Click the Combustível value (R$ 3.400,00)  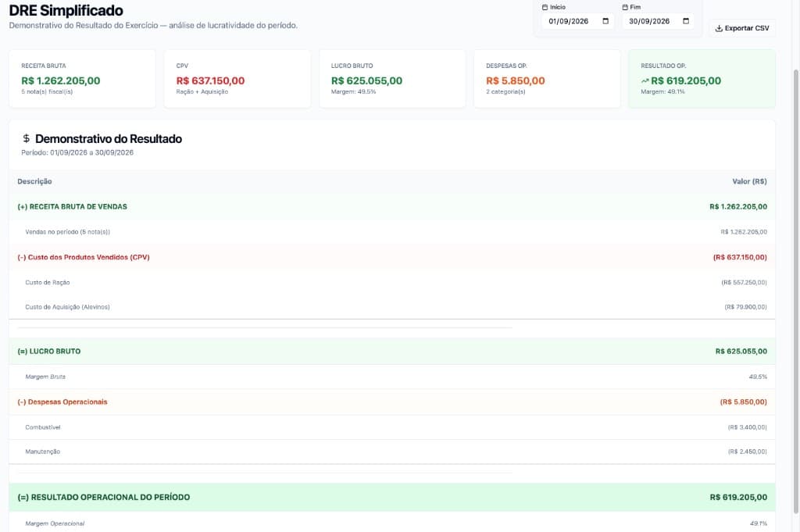point(748,427)
